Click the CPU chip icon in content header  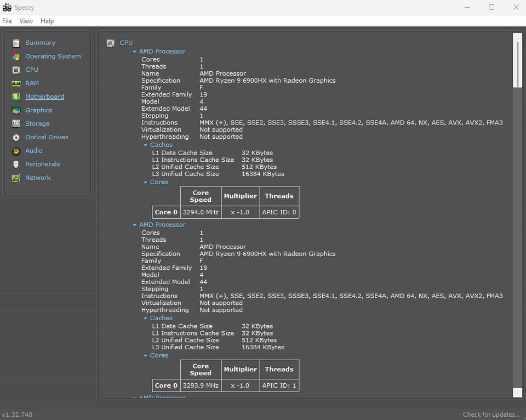click(110, 43)
